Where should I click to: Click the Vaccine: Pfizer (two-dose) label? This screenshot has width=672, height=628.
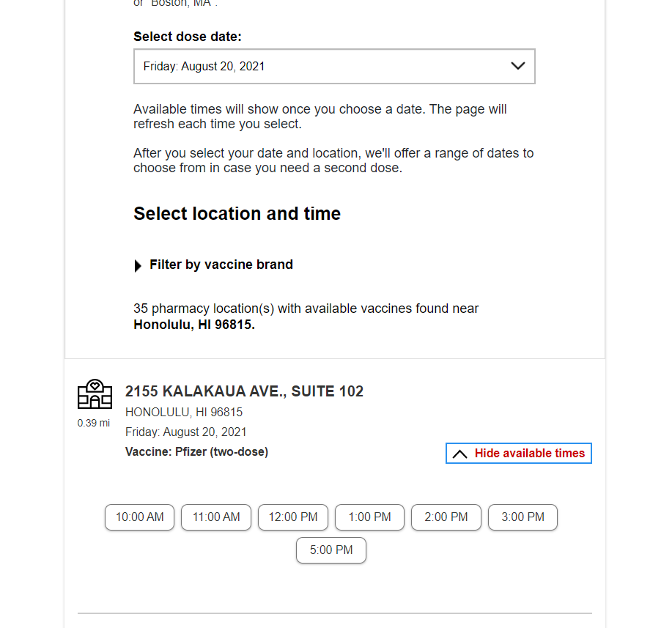click(x=196, y=452)
